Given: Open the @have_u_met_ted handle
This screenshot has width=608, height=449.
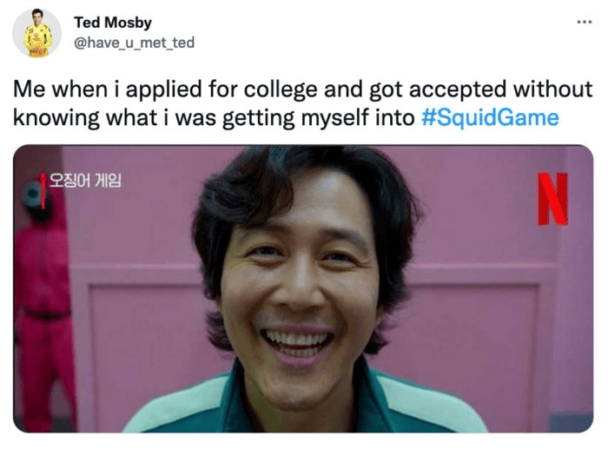Looking at the screenshot, I should pyautogui.click(x=135, y=42).
